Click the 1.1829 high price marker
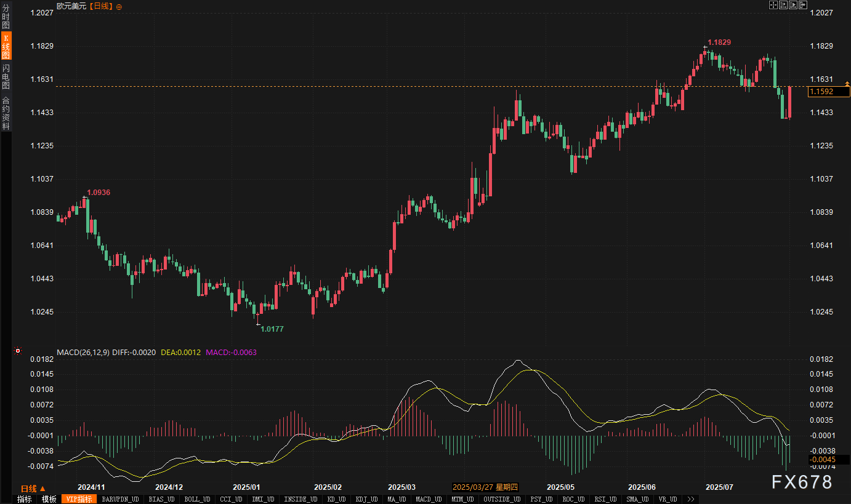Screen dimensions: 851x504 719,42
